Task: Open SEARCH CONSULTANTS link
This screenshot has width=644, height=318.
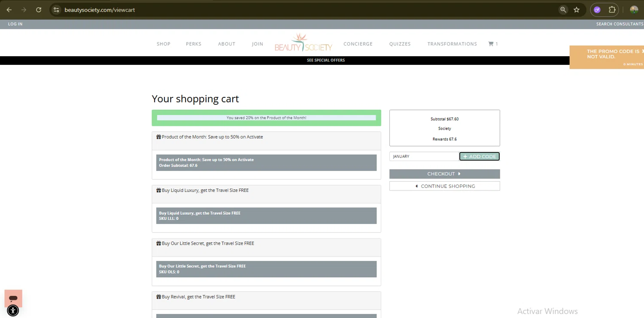Action: click(x=620, y=24)
